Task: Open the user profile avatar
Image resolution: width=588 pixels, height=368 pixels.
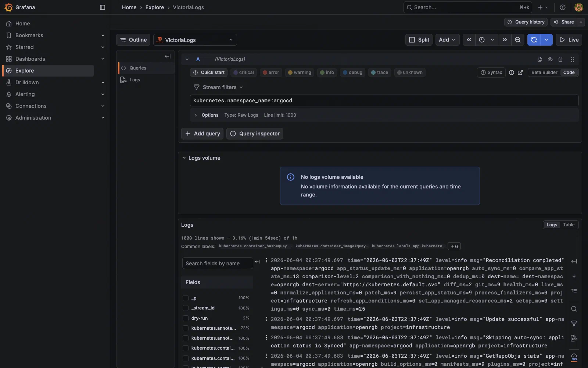Action: coord(579,7)
